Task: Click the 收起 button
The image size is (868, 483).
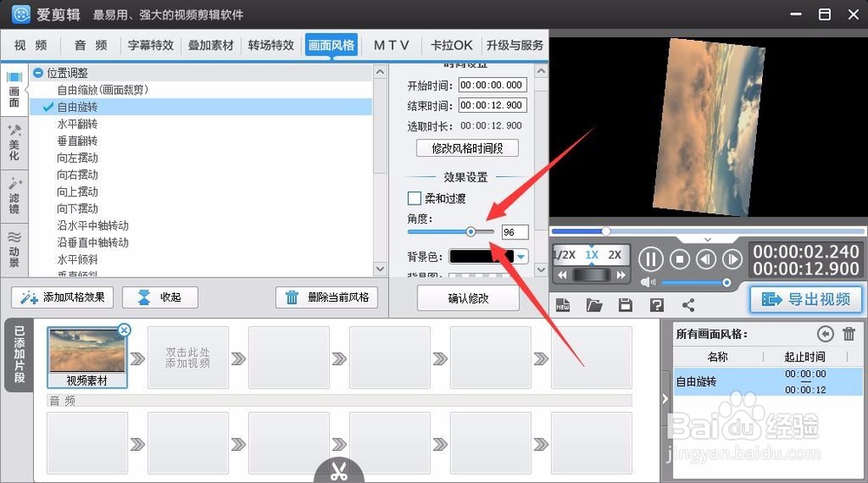Action: pos(160,297)
